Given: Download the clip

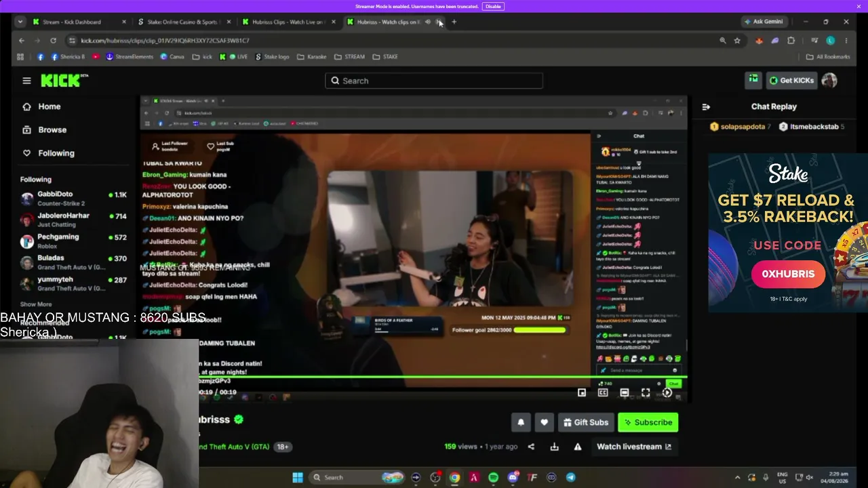Looking at the screenshot, I should tap(554, 447).
